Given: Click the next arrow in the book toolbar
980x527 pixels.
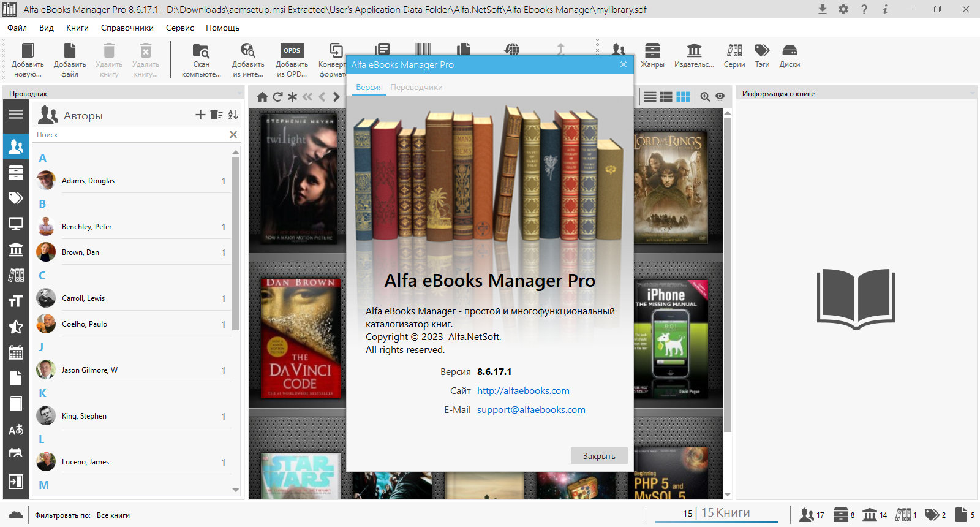Looking at the screenshot, I should [336, 97].
